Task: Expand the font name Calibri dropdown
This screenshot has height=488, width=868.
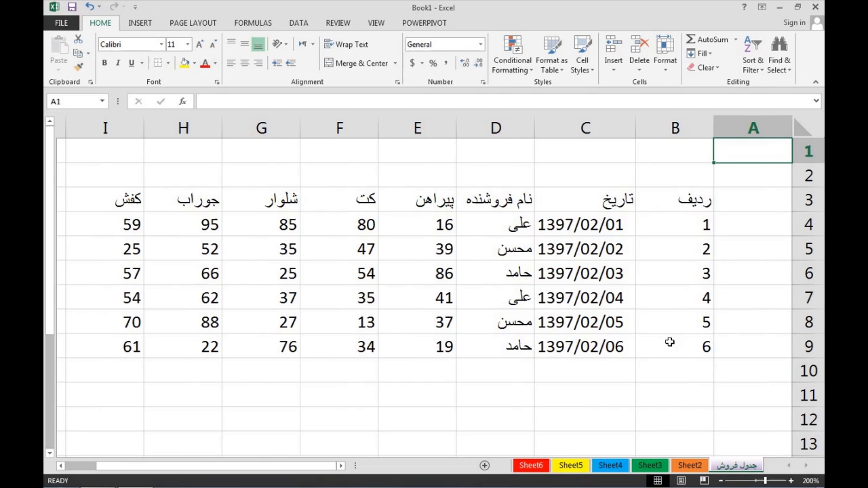Action: click(161, 44)
